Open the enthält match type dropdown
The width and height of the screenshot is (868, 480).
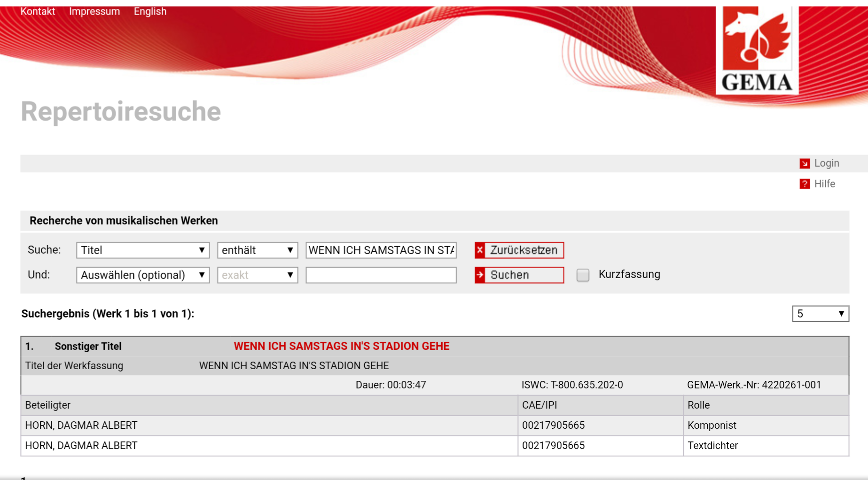pos(258,250)
